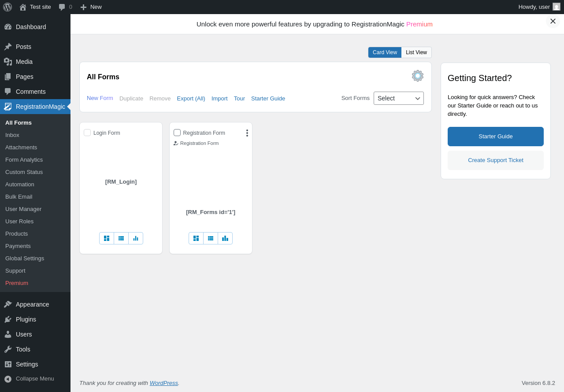Dismiss the Premium upgrade banner
The image size is (564, 392).
(x=553, y=21)
